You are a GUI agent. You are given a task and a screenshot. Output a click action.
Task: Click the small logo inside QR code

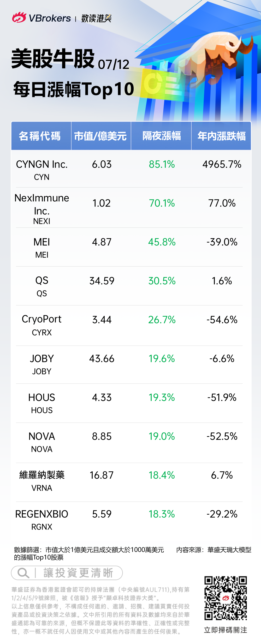click(226, 598)
